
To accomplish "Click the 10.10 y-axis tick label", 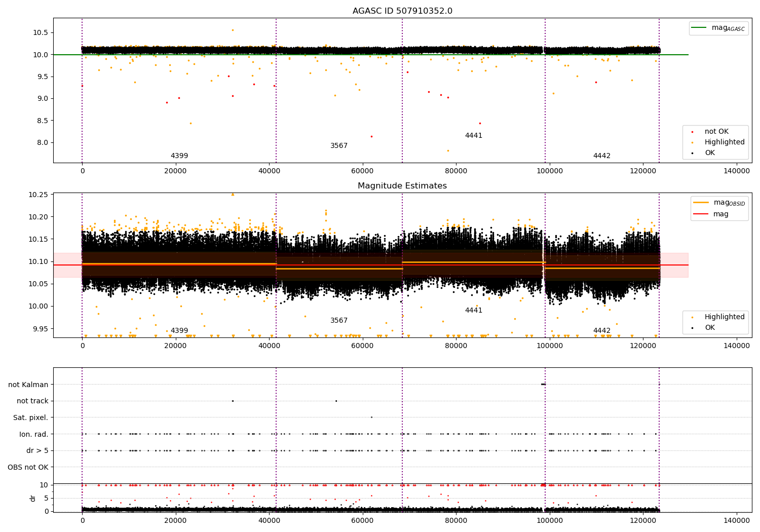I will point(40,261).
